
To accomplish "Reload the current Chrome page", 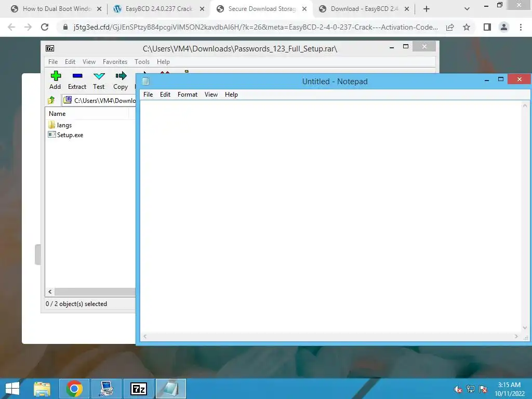I will [x=45, y=27].
